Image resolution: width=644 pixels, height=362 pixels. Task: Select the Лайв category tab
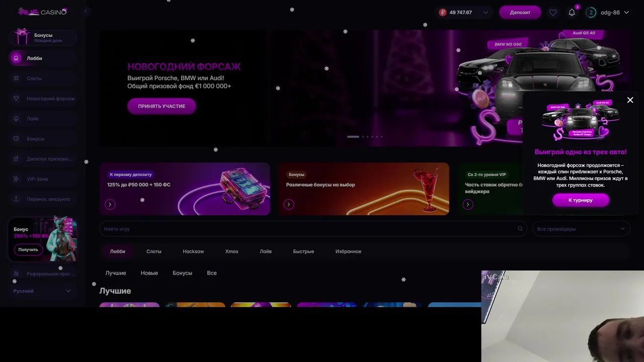[x=266, y=251]
